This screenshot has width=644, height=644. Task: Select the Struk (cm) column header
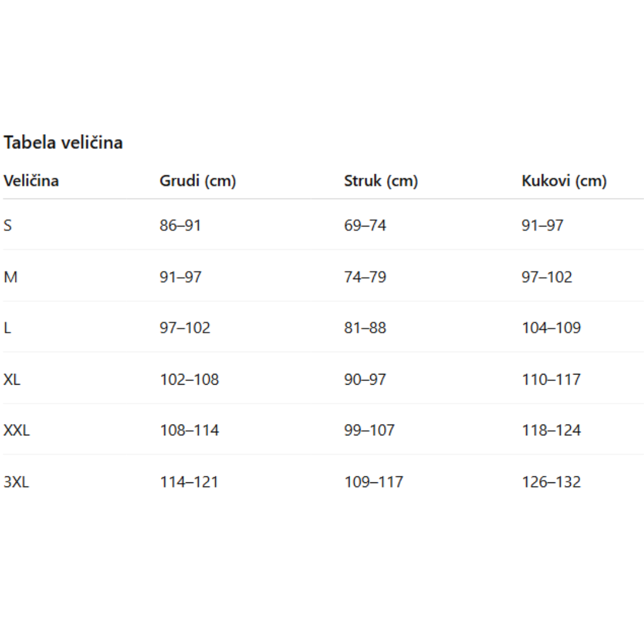pyautogui.click(x=380, y=181)
